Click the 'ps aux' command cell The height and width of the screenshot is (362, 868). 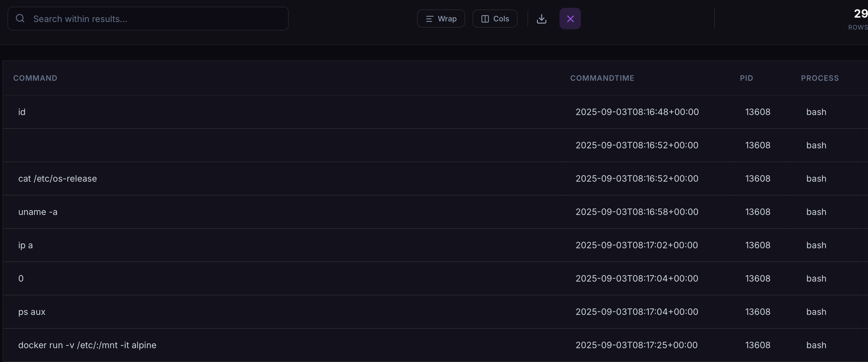pyautogui.click(x=32, y=312)
